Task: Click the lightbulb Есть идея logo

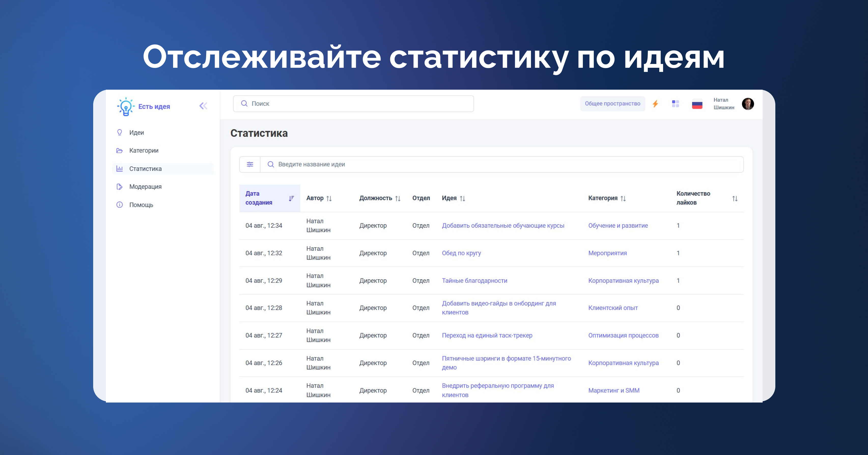Action: coord(126,106)
